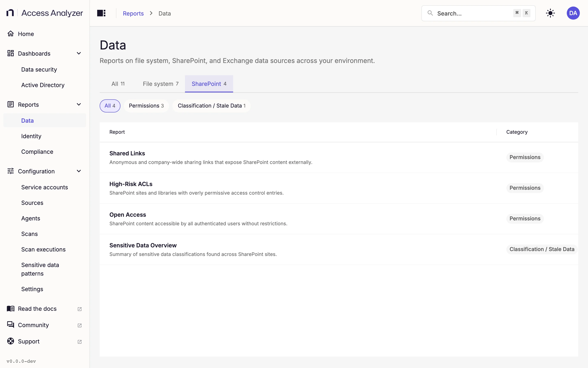588x368 pixels.
Task: Open the Community link
Action: 45,325
